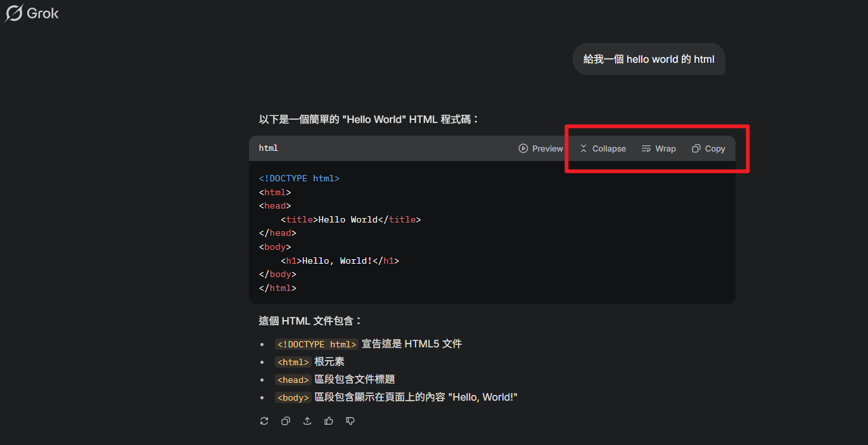Click the title Hello World code line
Screen dimensions: 868x445
(x=350, y=220)
